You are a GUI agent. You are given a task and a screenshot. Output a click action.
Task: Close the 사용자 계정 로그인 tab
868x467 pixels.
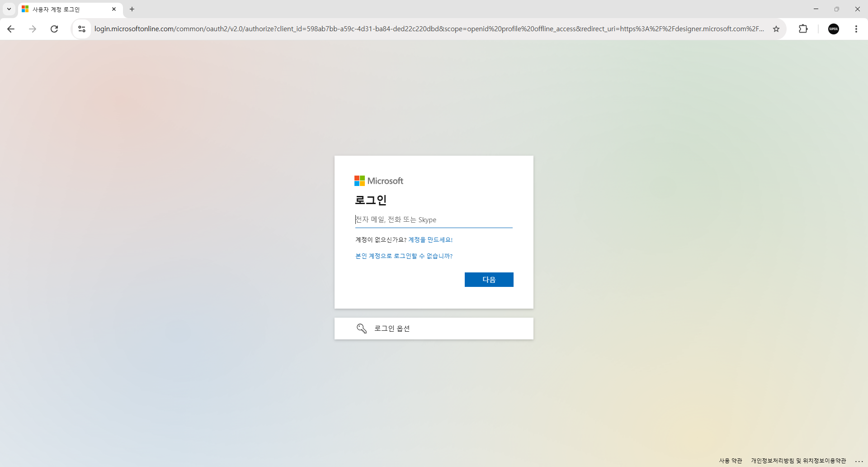[114, 9]
